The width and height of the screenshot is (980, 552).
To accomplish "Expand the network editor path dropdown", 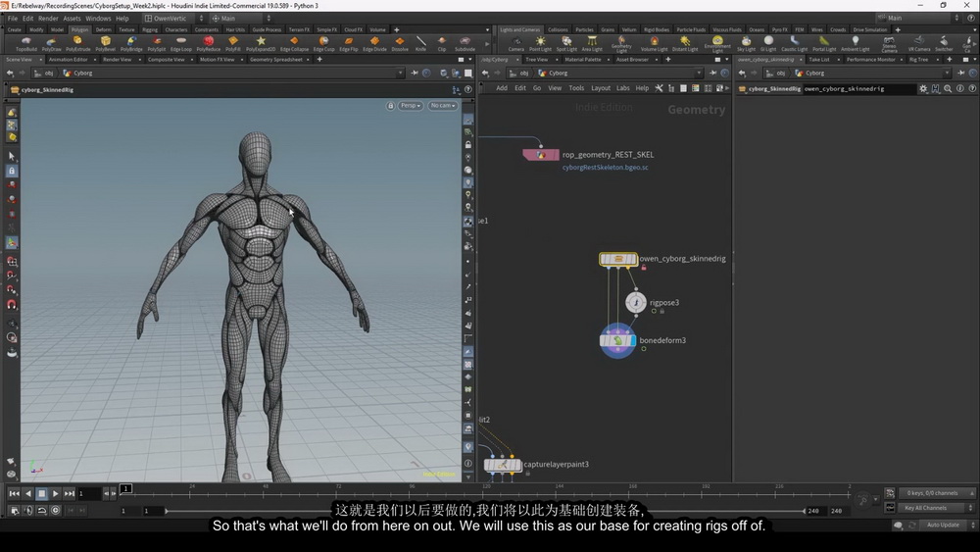I will [x=699, y=74].
